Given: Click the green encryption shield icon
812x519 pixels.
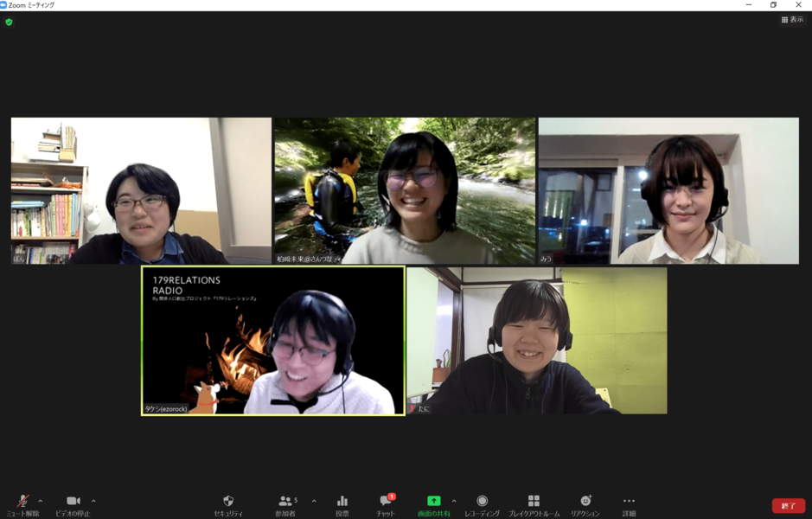Looking at the screenshot, I should click(x=9, y=22).
